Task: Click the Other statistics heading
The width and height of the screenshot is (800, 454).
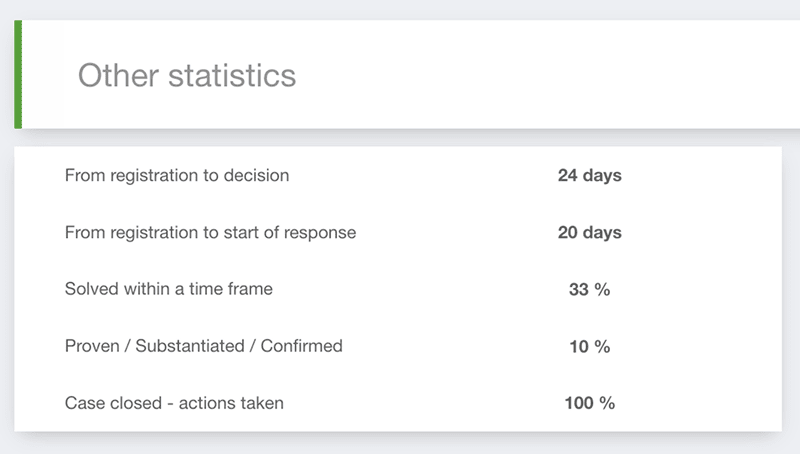Action: tap(187, 75)
